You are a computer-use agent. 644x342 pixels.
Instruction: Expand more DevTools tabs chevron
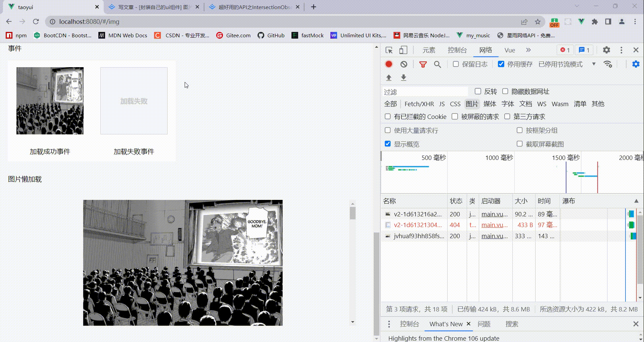coord(528,50)
